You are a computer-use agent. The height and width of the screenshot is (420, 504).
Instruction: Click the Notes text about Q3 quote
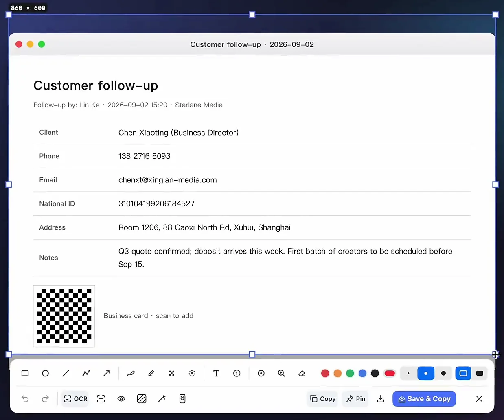(x=285, y=258)
